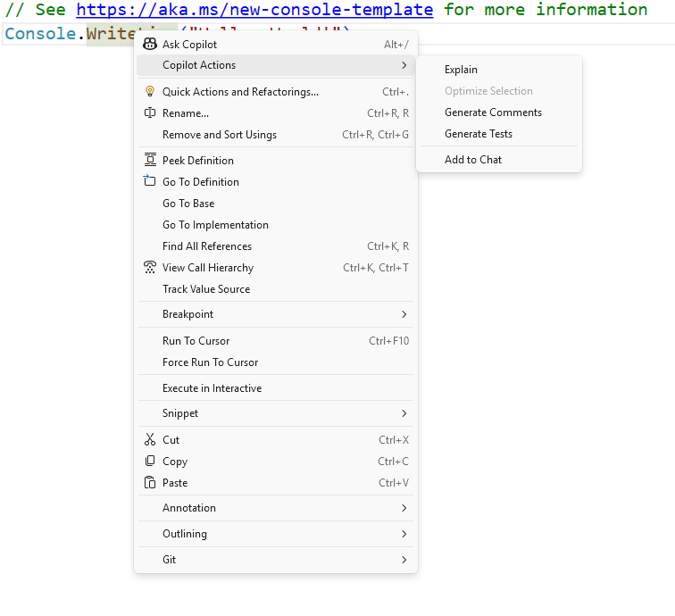Click the Rename icon

(150, 112)
